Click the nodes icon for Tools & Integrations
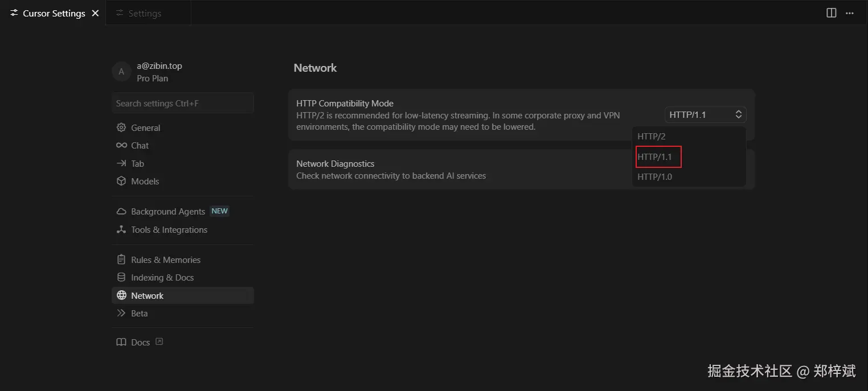 coord(121,229)
